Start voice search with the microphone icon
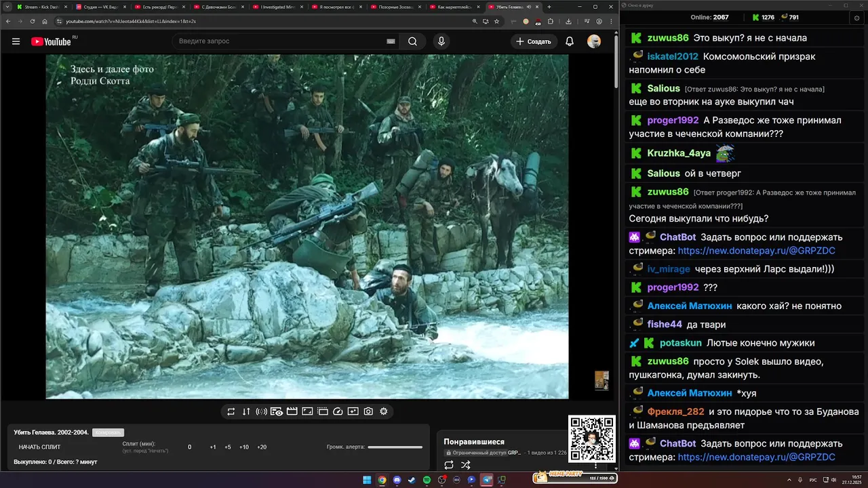 pos(441,41)
